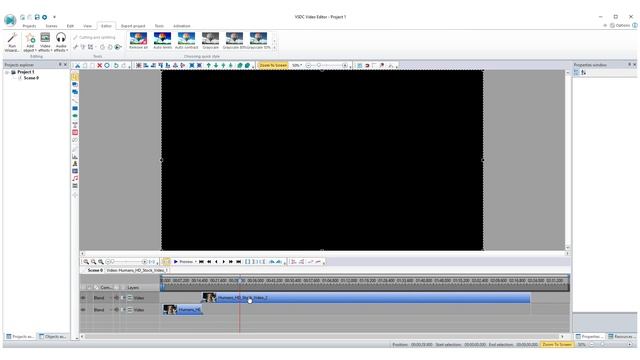Adjust the canvas zoom slider in top toolbar

click(x=327, y=65)
